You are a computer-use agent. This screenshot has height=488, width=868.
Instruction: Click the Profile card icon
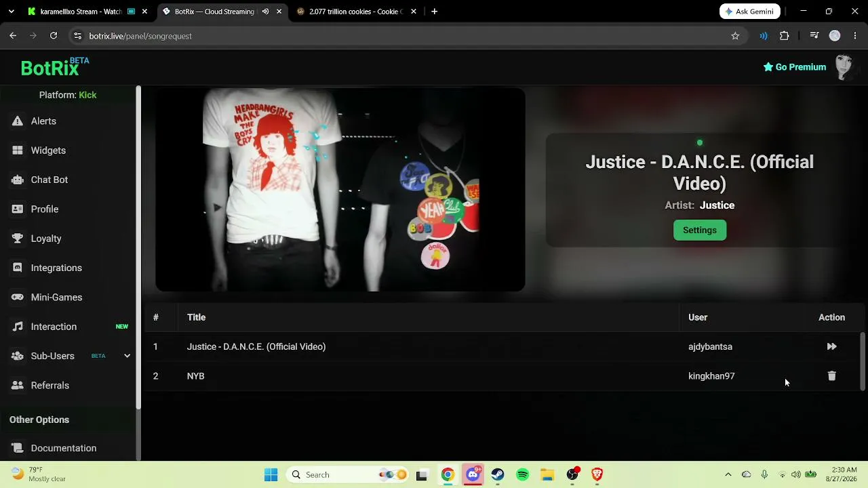[x=18, y=209]
